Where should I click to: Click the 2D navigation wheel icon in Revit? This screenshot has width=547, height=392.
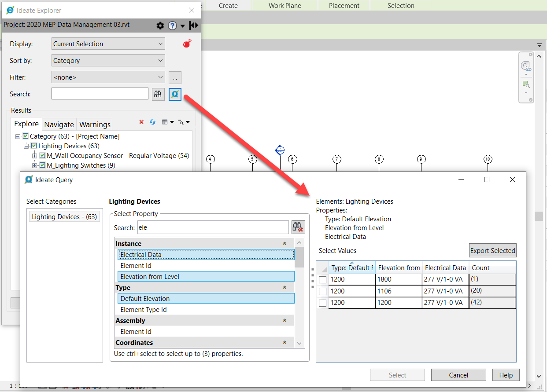[x=526, y=66]
